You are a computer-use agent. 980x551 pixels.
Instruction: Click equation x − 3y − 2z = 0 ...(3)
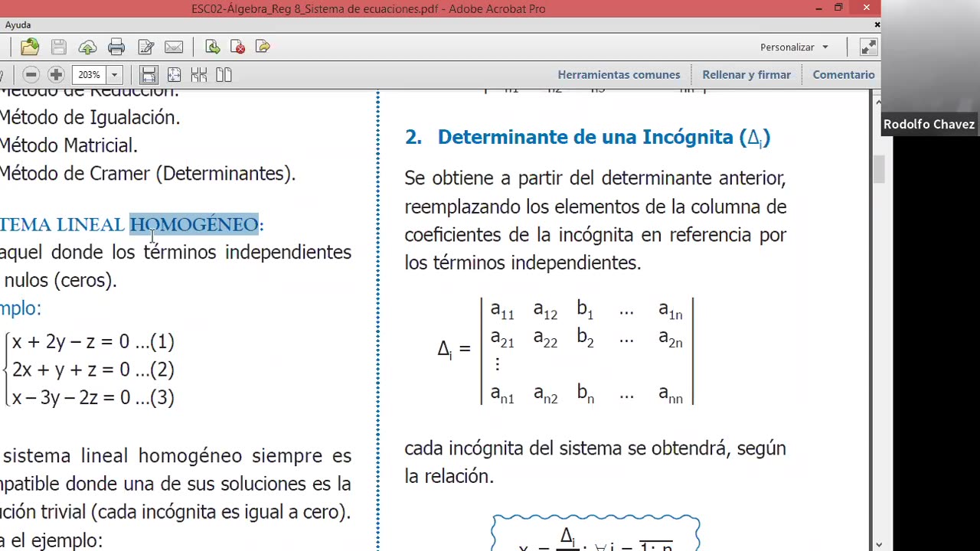[x=93, y=397]
